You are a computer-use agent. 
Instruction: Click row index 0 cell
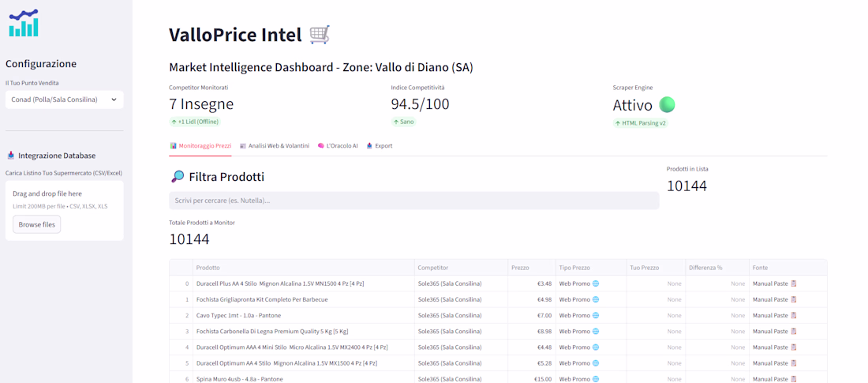point(181,283)
